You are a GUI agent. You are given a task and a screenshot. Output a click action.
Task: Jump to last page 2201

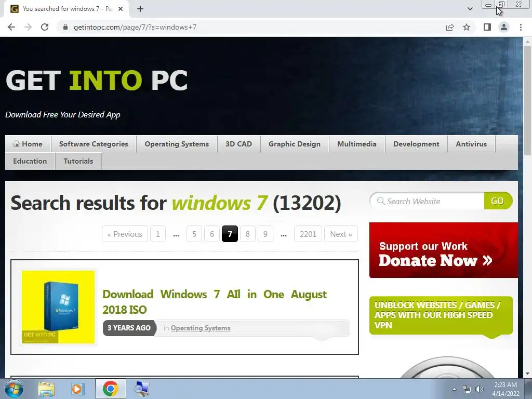pos(308,234)
